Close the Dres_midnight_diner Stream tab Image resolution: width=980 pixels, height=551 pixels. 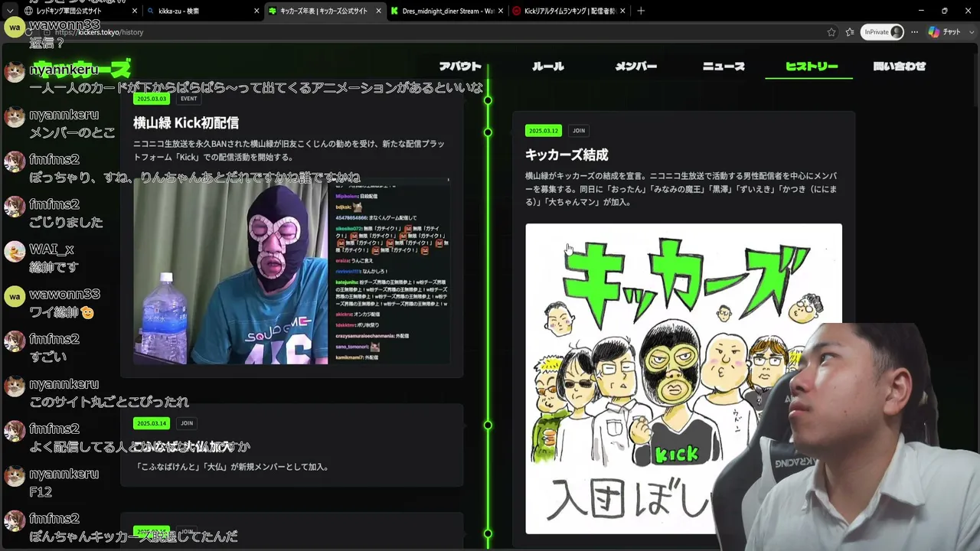pos(499,11)
